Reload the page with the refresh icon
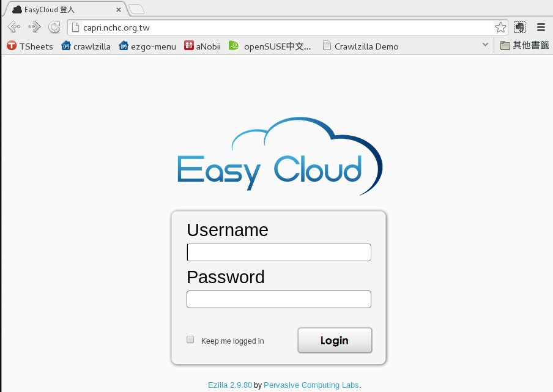Viewport: 553px width, 392px height. (54, 27)
